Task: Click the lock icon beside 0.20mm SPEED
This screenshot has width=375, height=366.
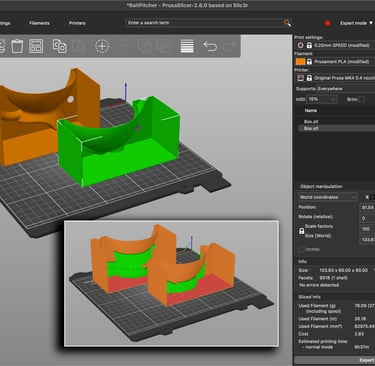Action: (x=309, y=45)
